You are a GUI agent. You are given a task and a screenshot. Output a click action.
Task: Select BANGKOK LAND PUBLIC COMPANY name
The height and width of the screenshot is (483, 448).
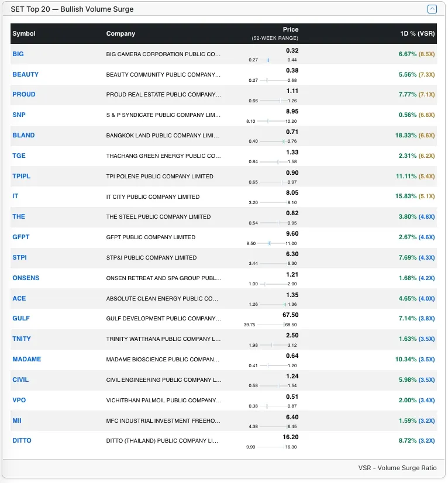pyautogui.click(x=163, y=136)
